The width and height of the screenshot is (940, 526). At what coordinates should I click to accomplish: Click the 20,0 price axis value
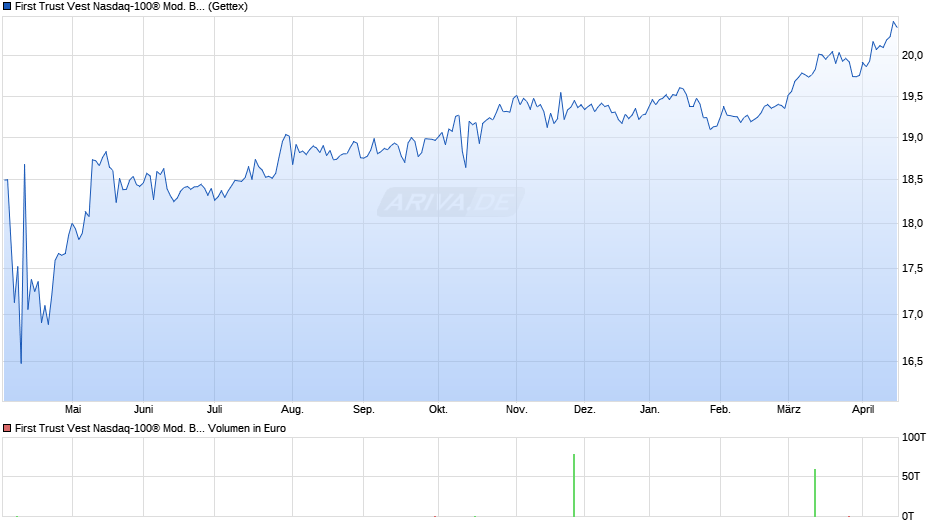coord(912,55)
